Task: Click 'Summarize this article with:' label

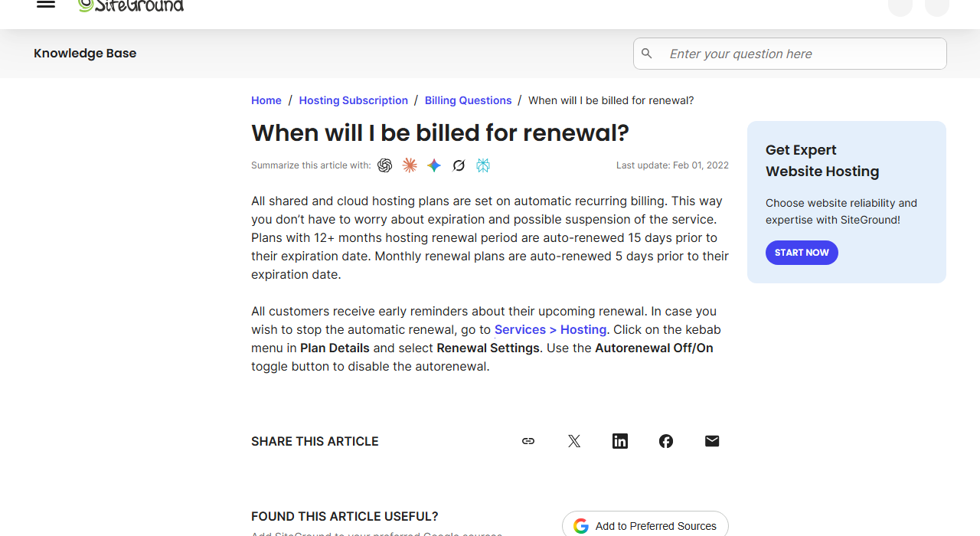Action: click(311, 165)
